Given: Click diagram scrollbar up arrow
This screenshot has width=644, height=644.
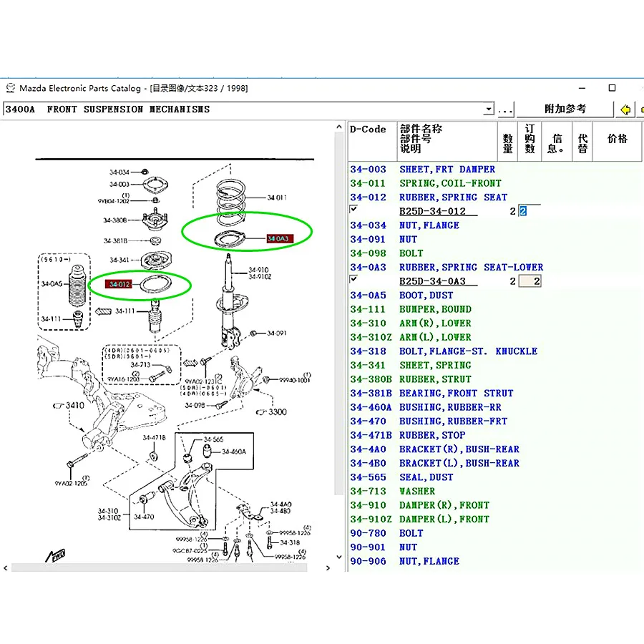Looking at the screenshot, I should [x=339, y=127].
